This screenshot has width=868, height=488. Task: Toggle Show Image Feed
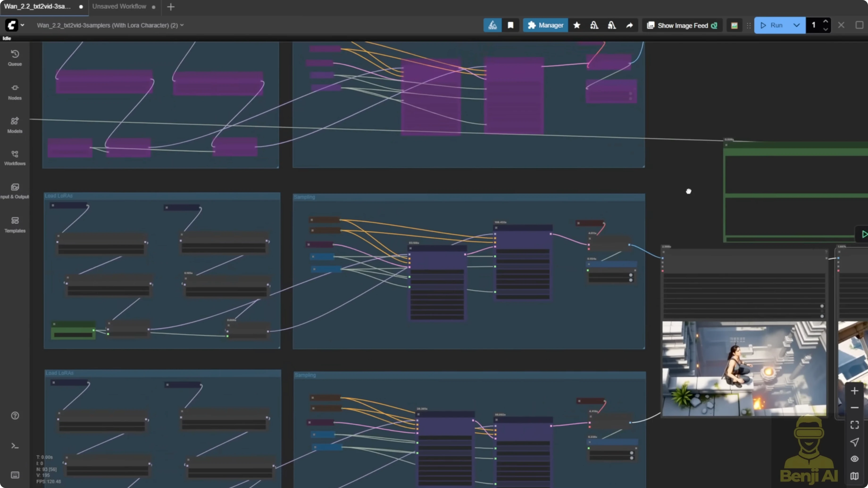[682, 25]
